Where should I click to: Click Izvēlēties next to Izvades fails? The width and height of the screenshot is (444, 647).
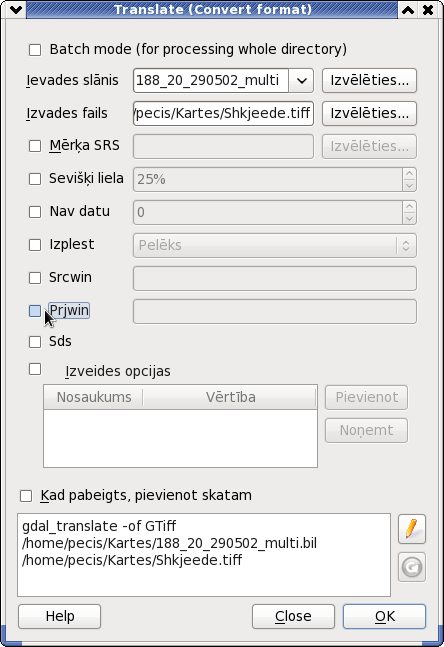pyautogui.click(x=369, y=113)
